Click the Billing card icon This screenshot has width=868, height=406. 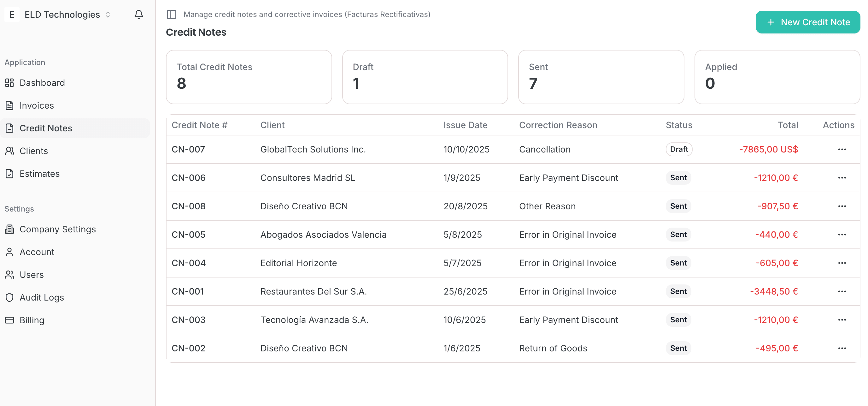[9, 320]
